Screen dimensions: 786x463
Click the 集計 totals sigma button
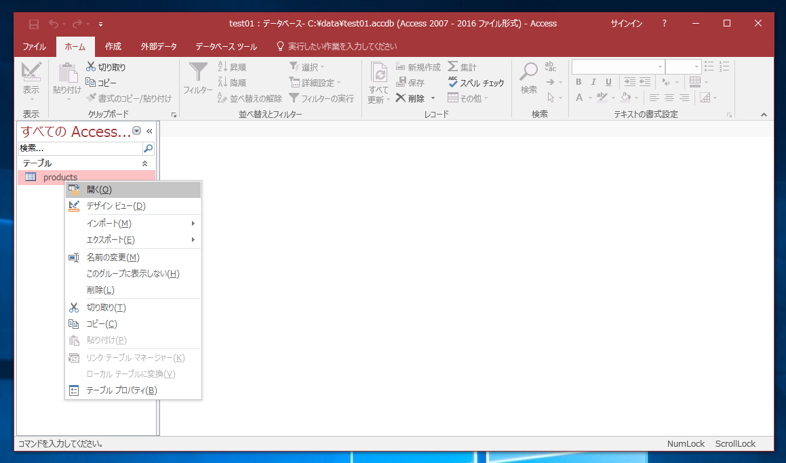tap(462, 67)
